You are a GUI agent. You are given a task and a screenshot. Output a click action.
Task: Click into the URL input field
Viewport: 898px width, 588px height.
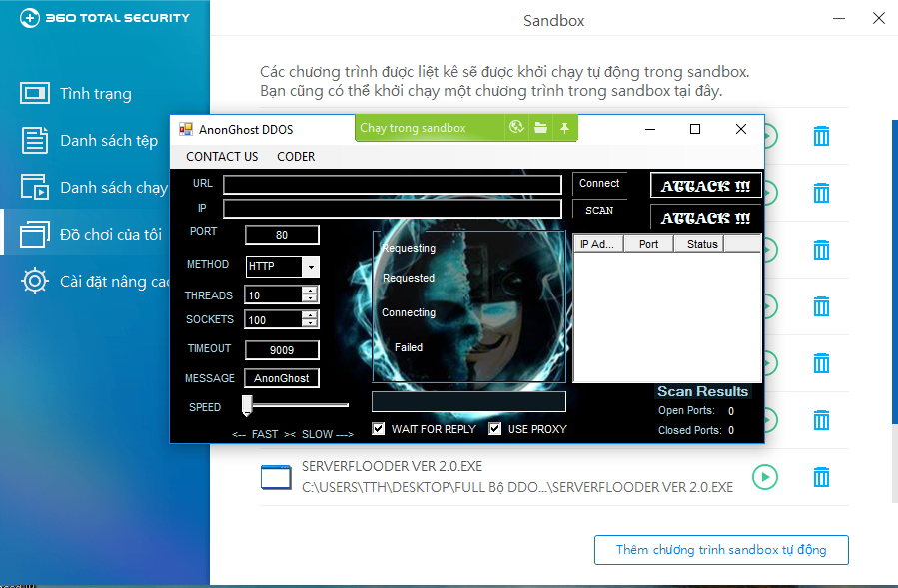click(393, 185)
